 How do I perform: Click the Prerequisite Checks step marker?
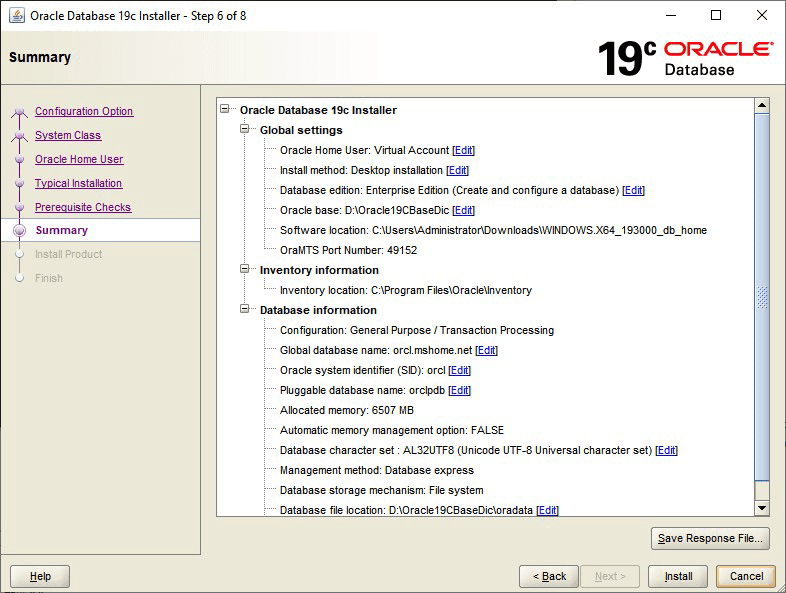pos(20,207)
